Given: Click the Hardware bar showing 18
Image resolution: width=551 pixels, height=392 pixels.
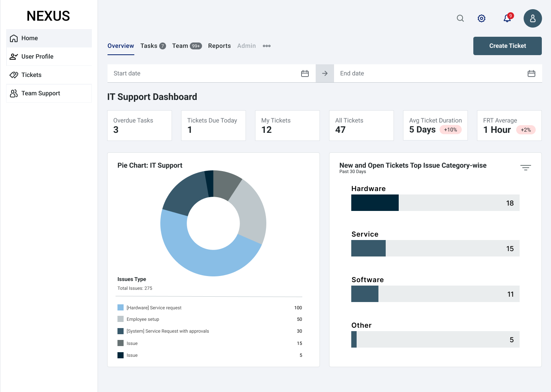Looking at the screenshot, I should [x=435, y=203].
